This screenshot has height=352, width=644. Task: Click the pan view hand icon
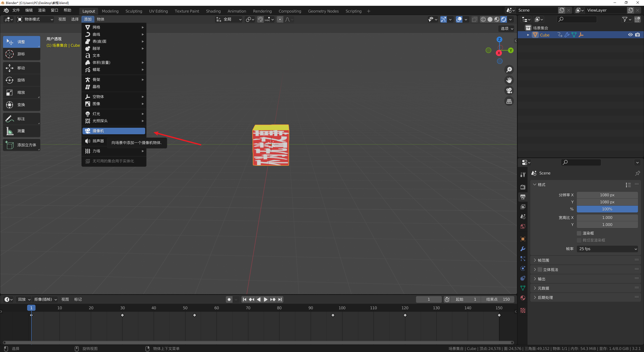point(509,80)
